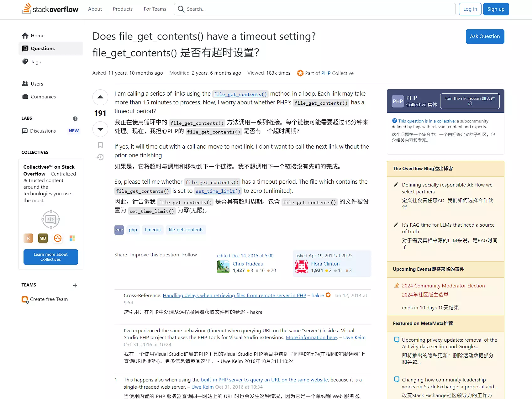The height and width of the screenshot is (399, 532).
Task: Bookmark this question
Action: (100, 145)
